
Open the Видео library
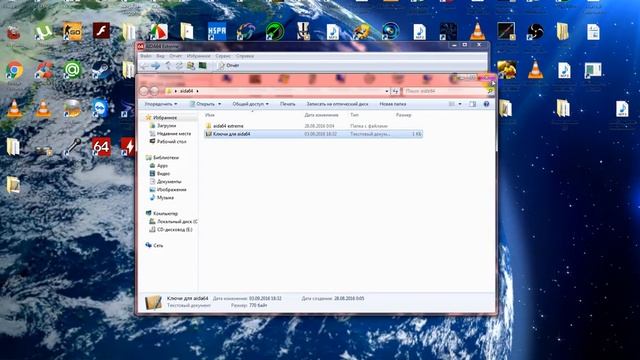point(163,173)
